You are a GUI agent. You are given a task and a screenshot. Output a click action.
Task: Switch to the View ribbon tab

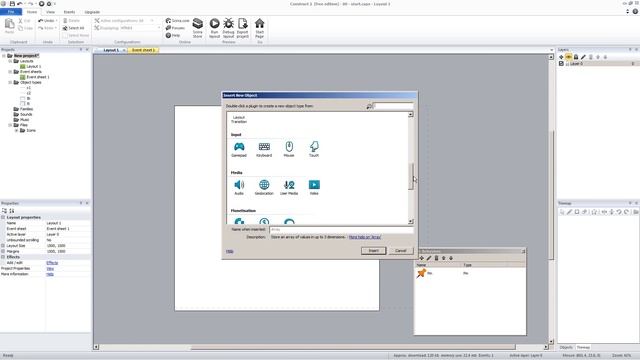(50, 12)
